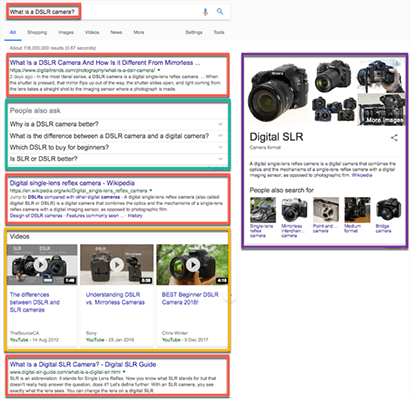Expand 'Which DSLR to buy for beginners?'
This screenshot has width=410, height=400.
coord(117,147)
